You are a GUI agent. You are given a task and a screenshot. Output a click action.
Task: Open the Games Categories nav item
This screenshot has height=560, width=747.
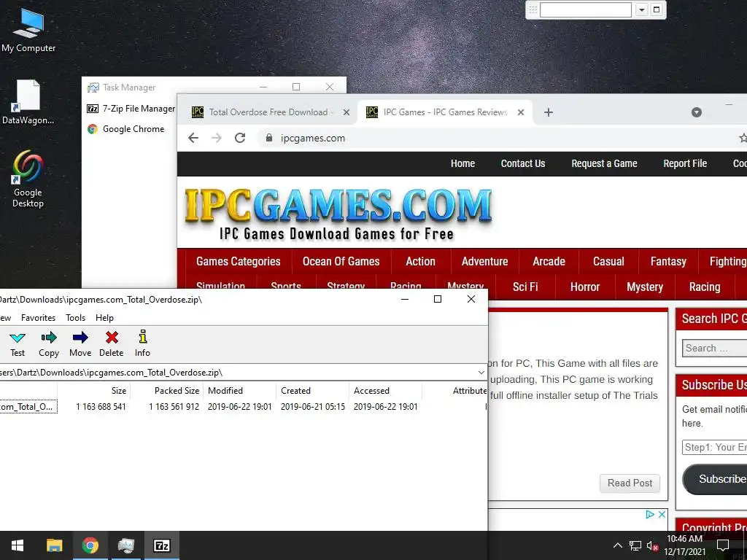pyautogui.click(x=239, y=262)
